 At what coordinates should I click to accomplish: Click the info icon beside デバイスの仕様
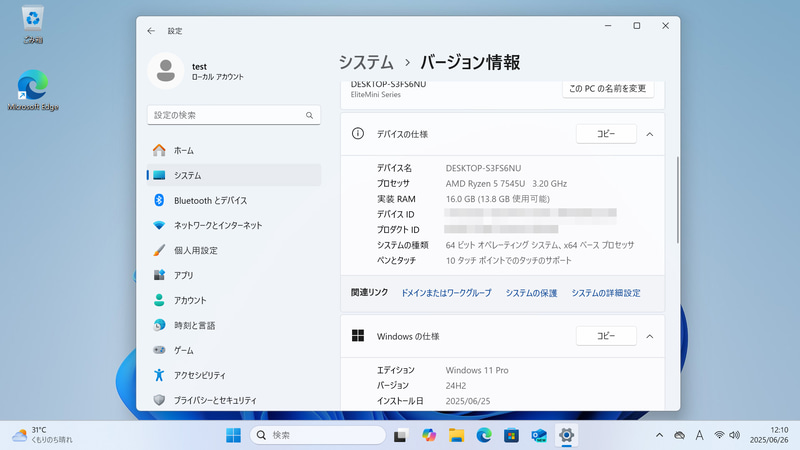pos(358,134)
